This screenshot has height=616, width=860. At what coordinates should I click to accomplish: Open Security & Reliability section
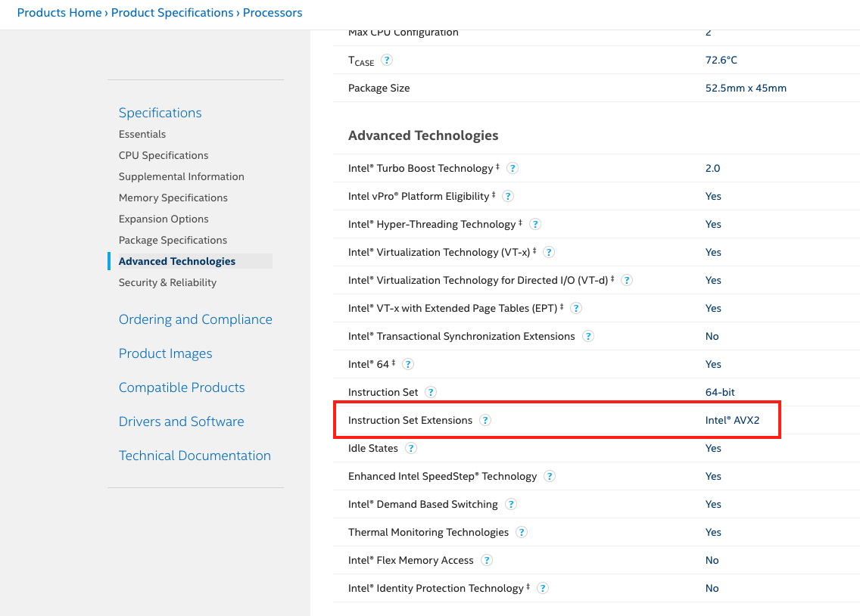[167, 282]
